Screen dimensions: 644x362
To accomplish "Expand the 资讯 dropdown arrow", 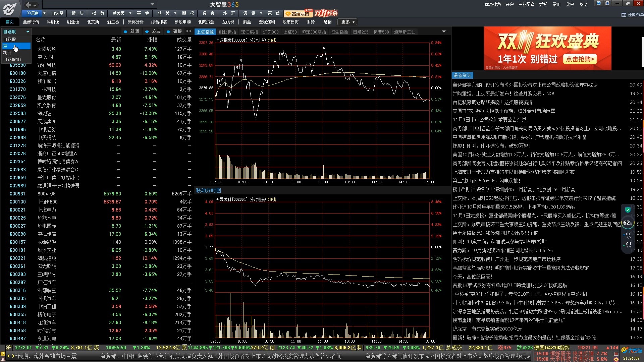I will point(260,13).
